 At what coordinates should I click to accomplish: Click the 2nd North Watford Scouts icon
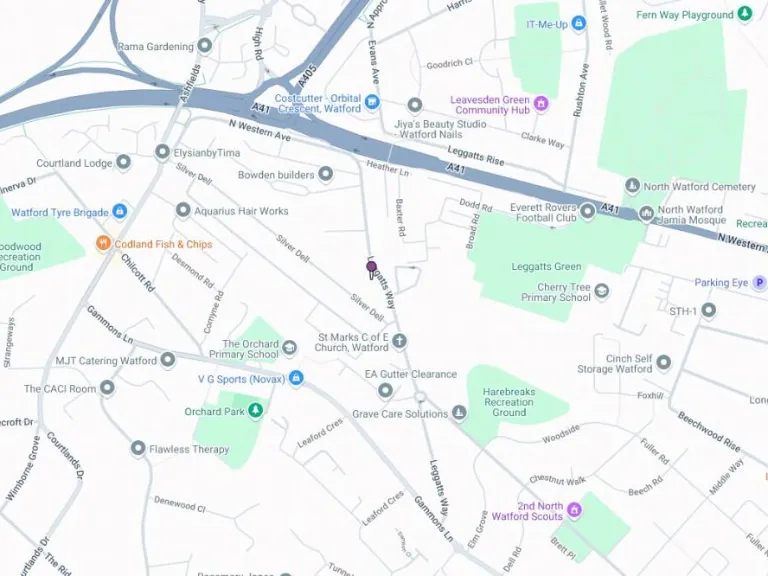click(x=574, y=510)
